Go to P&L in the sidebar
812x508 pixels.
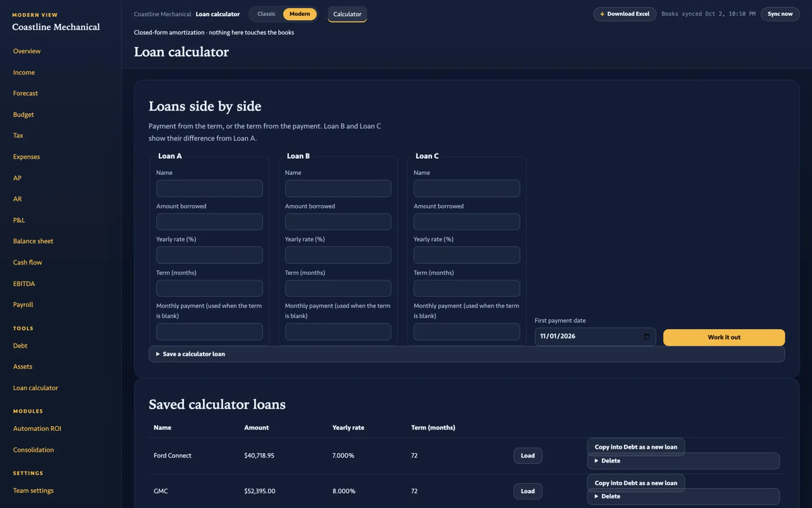[x=19, y=220]
